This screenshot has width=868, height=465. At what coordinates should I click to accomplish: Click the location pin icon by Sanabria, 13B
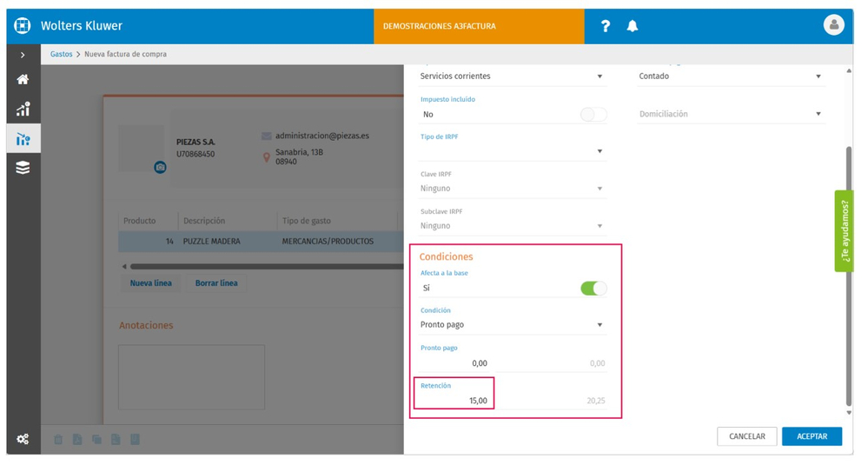266,157
